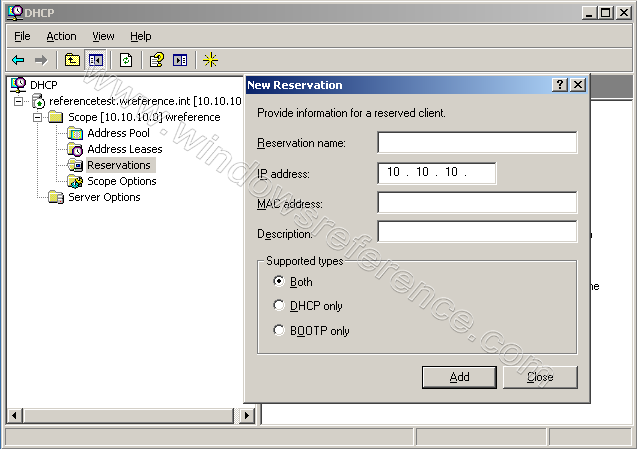The image size is (637, 449).
Task: Click the tree pane's left scroll arrow
Action: pos(15,416)
